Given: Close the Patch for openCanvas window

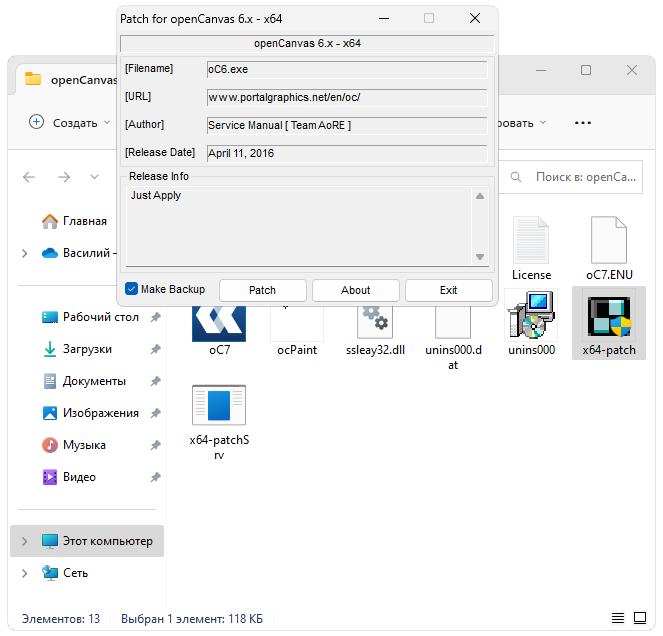Looking at the screenshot, I should (x=475, y=18).
